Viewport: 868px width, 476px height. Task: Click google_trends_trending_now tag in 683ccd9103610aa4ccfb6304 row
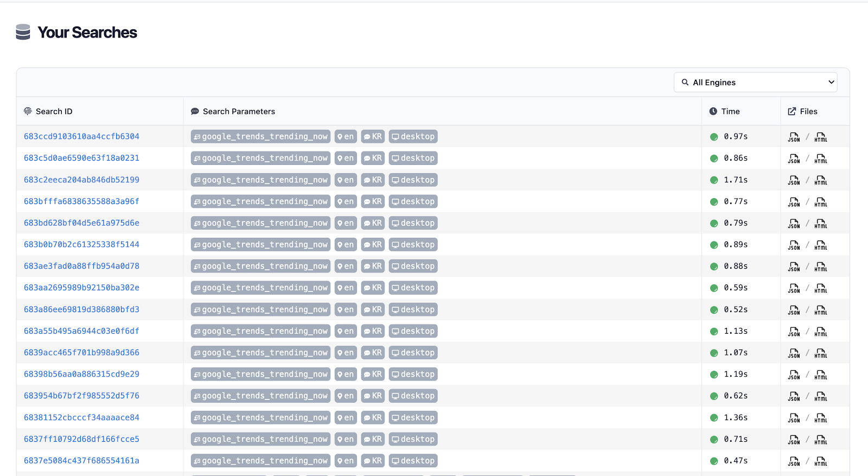pos(260,136)
